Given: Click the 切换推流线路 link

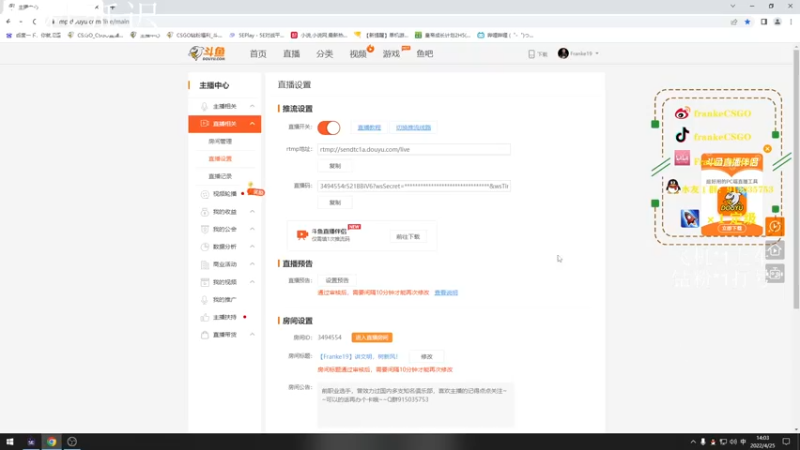Looking at the screenshot, I should [x=413, y=128].
